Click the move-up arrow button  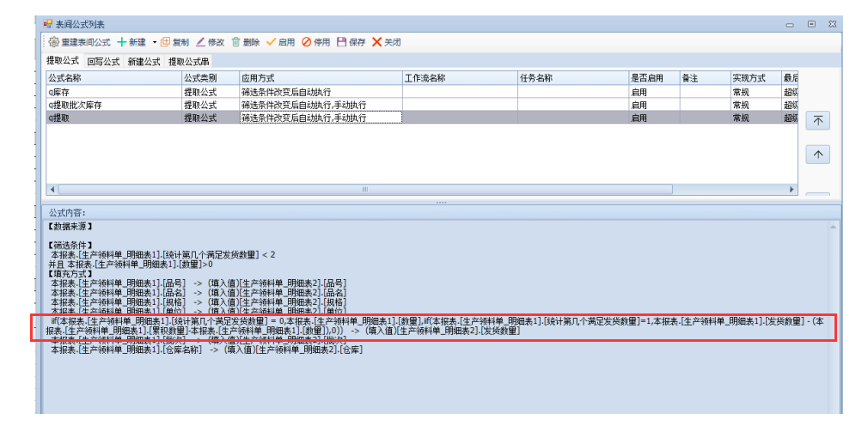pos(817,155)
